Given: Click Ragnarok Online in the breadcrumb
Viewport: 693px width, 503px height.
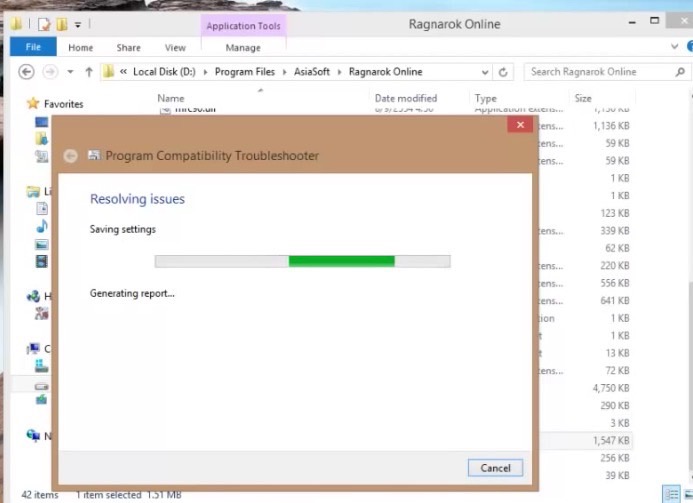Looking at the screenshot, I should point(385,72).
